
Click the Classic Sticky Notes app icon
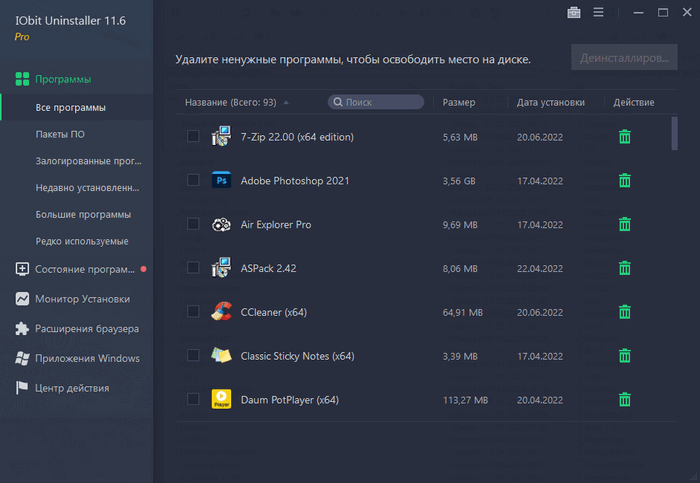pos(221,356)
